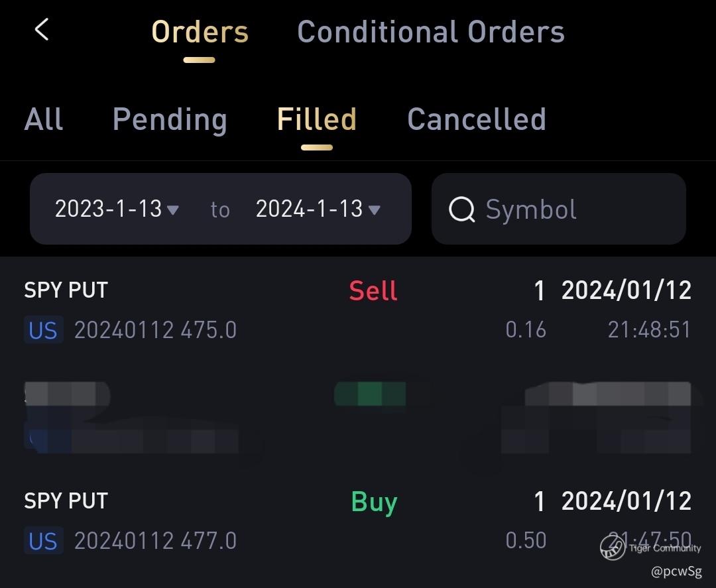Click the green Buy label
The height and width of the screenshot is (588, 716).
[374, 502]
